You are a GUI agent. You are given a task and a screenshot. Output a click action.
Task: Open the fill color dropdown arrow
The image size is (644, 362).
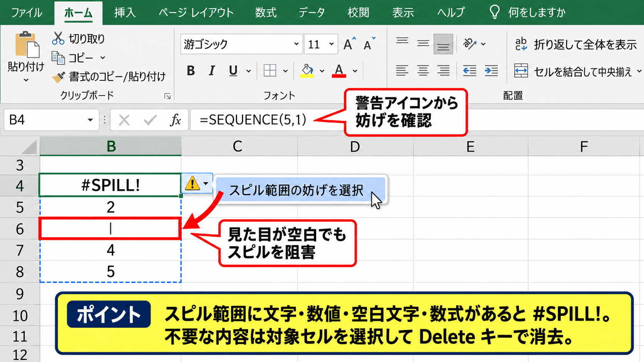[322, 71]
